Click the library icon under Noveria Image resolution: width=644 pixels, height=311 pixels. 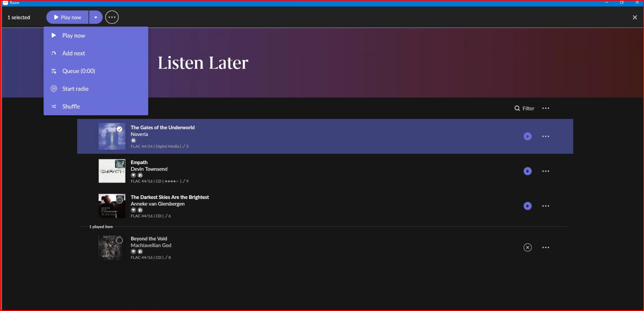133,140
